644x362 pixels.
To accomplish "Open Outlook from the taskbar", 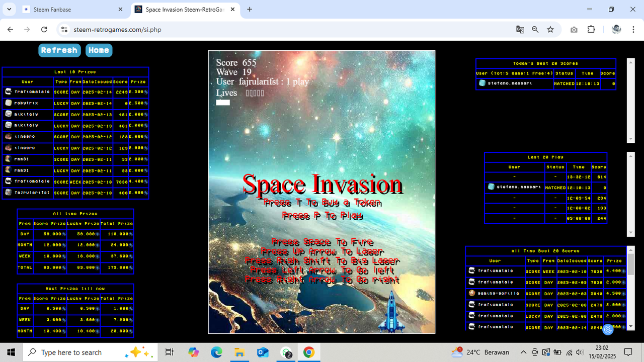I will pos(263,352).
